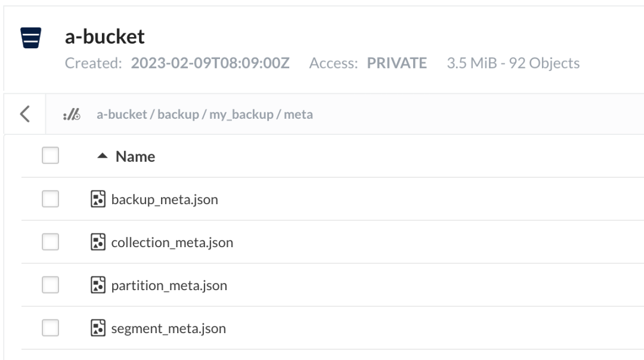Select the collection_meta.json checkbox

pyautogui.click(x=50, y=242)
